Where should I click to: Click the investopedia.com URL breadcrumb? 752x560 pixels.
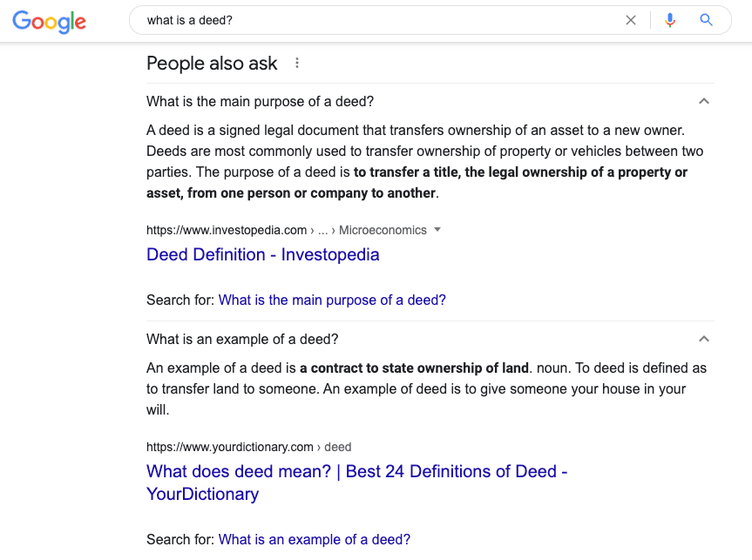pyautogui.click(x=227, y=230)
